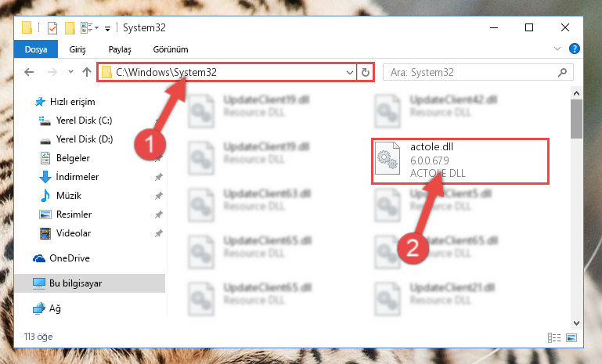Open the Dosya menu

click(36, 49)
